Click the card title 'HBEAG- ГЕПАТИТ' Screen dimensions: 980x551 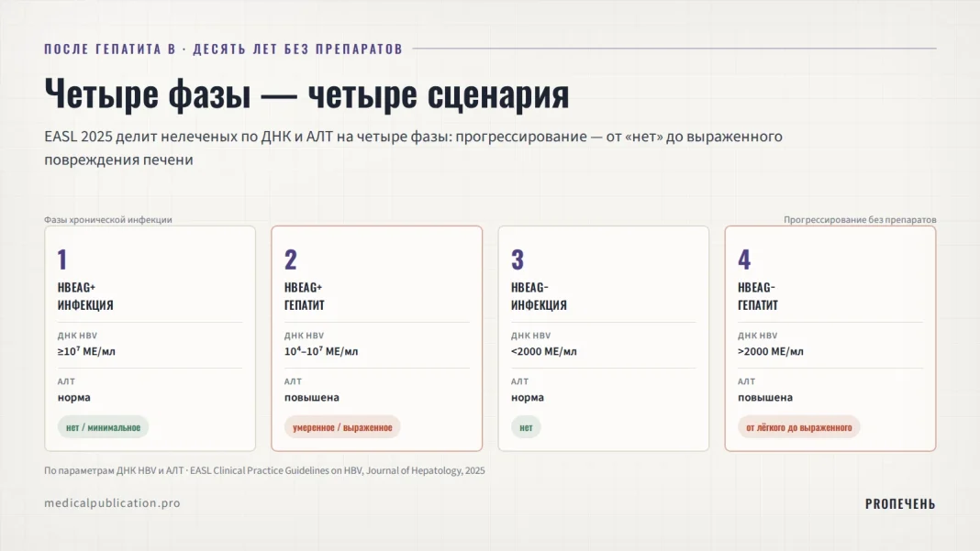(758, 296)
